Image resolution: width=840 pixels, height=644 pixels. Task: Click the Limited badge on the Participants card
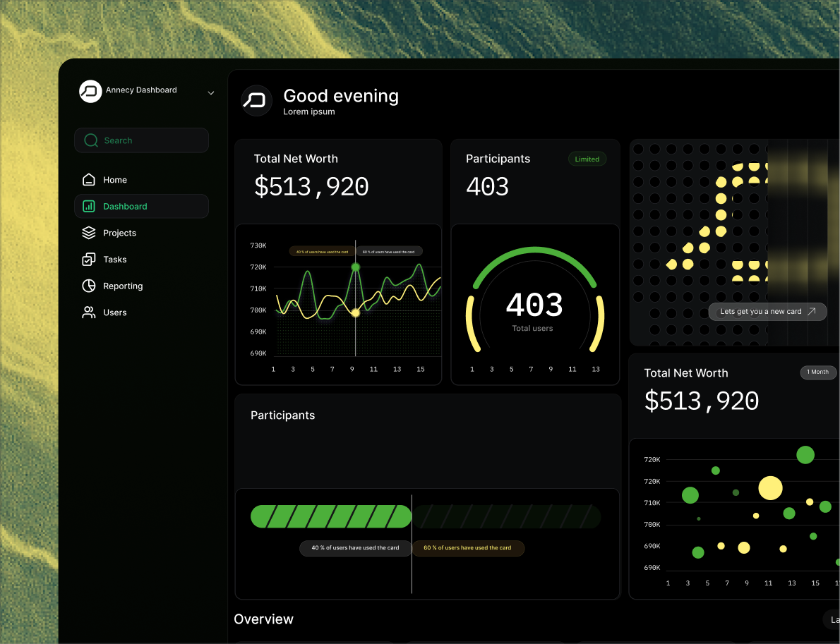coord(587,159)
